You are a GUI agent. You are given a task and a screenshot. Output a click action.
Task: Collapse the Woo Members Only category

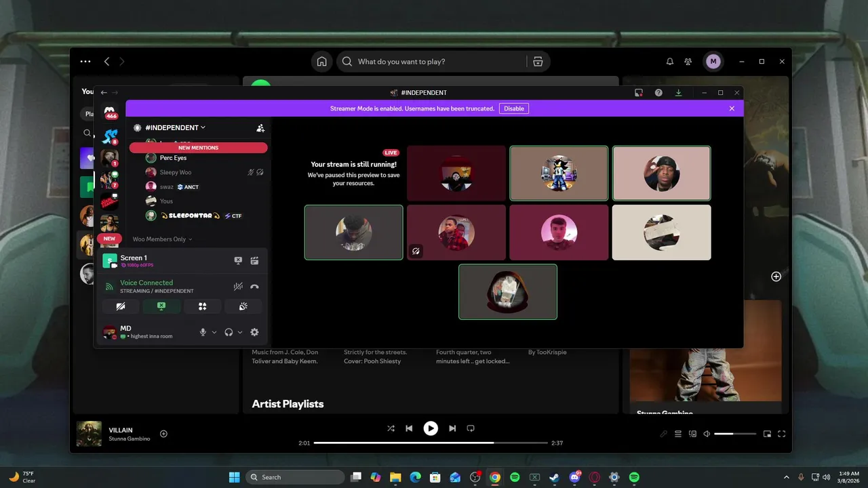[162, 239]
